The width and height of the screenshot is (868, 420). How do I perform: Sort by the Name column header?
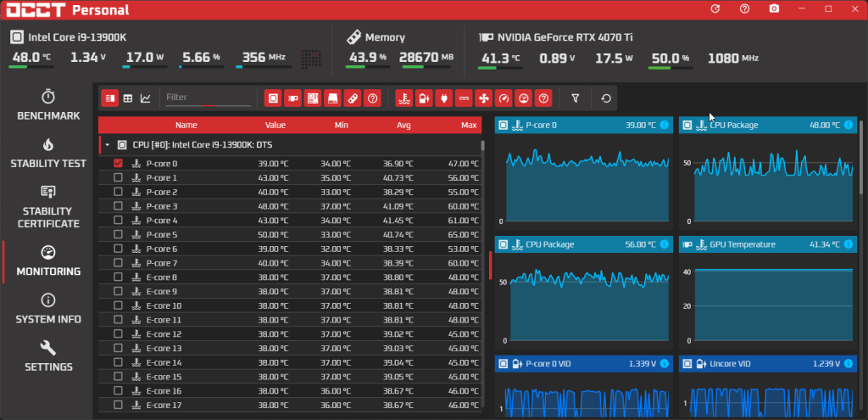[186, 126]
